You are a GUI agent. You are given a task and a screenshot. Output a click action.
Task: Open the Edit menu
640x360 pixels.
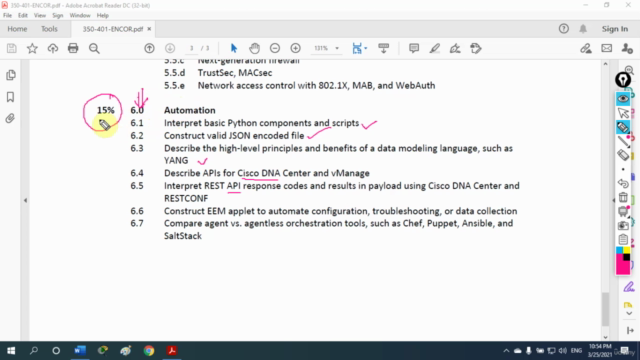(23, 16)
